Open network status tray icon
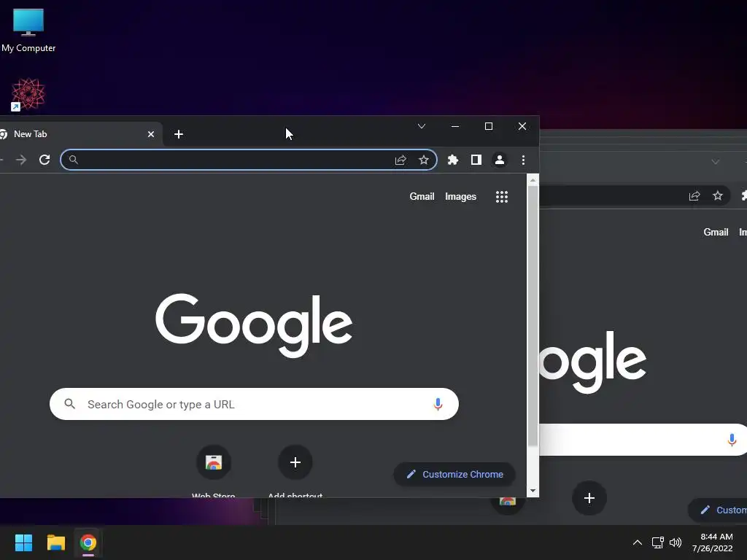 [658, 542]
